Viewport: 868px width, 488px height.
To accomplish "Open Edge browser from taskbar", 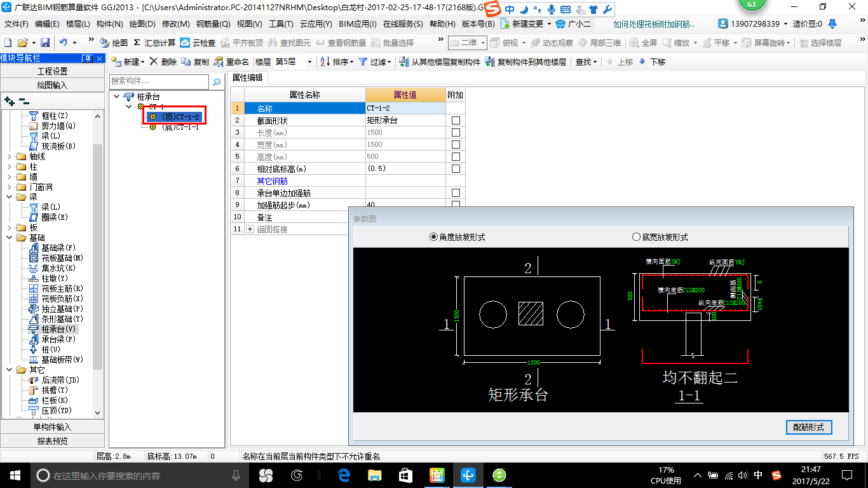I will click(x=344, y=475).
